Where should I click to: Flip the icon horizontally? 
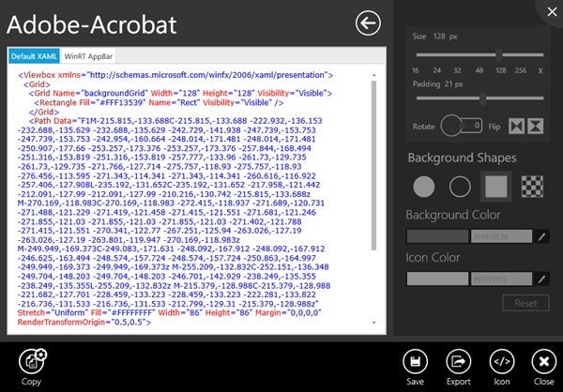click(516, 127)
